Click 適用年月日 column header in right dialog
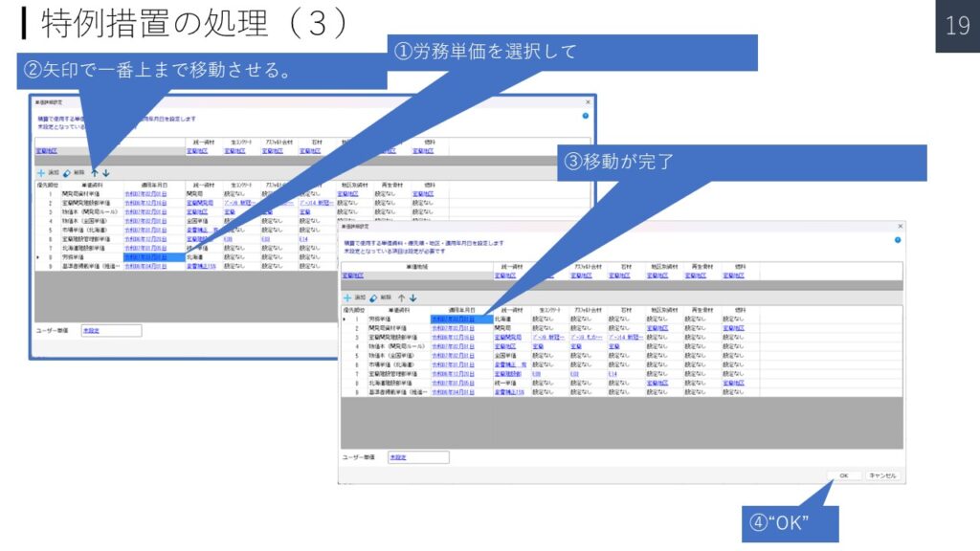Screen dimensions: 980x551 453,310
